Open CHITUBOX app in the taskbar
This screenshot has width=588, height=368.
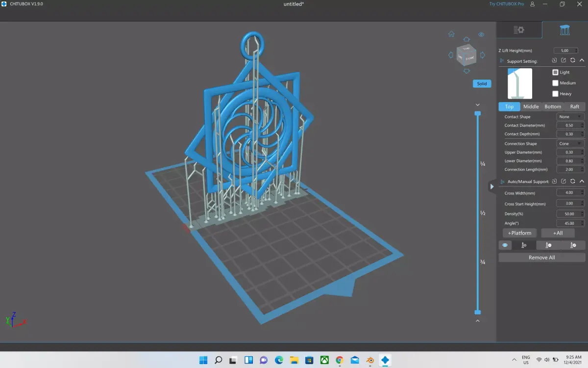[386, 360]
